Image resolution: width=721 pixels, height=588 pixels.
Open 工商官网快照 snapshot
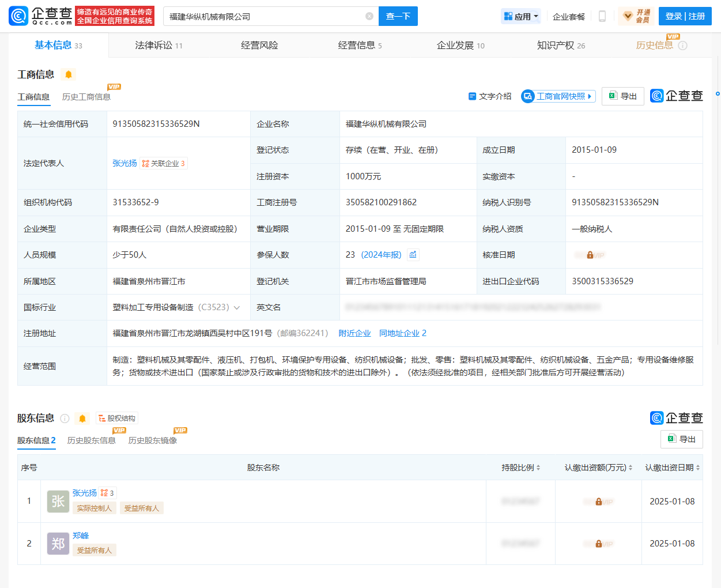click(558, 96)
